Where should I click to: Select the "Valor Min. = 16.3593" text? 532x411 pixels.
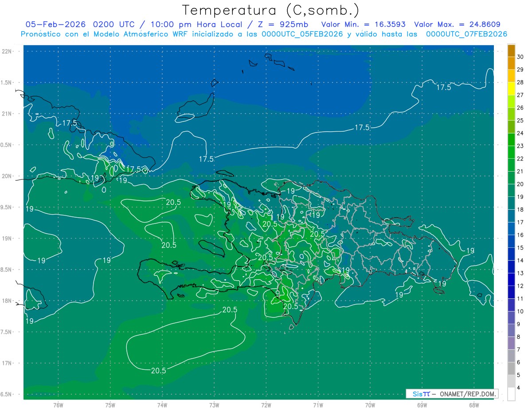363,24
